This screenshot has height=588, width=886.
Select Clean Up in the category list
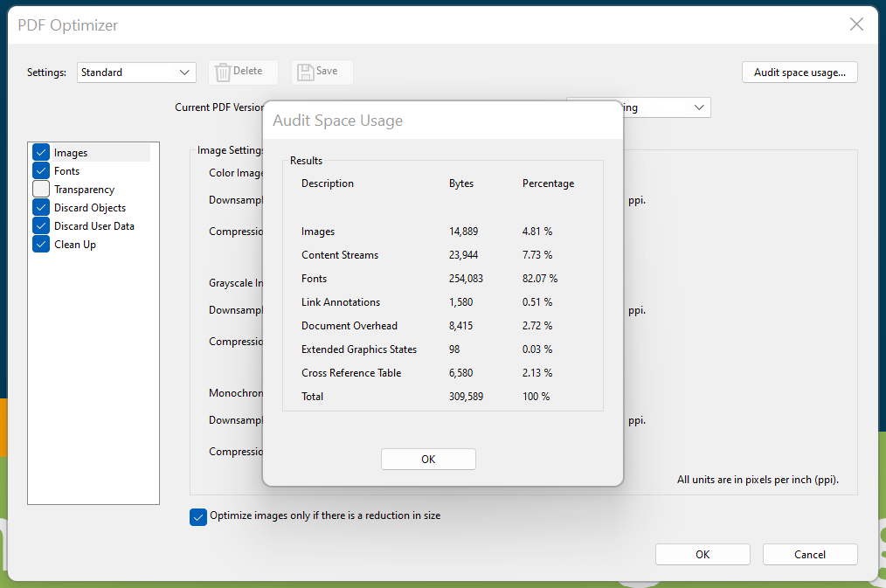tap(74, 244)
